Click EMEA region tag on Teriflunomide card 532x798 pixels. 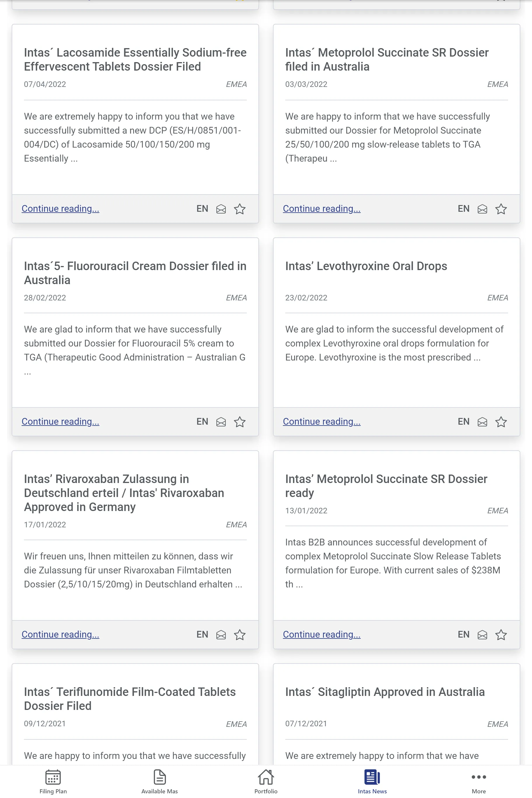[x=236, y=724]
